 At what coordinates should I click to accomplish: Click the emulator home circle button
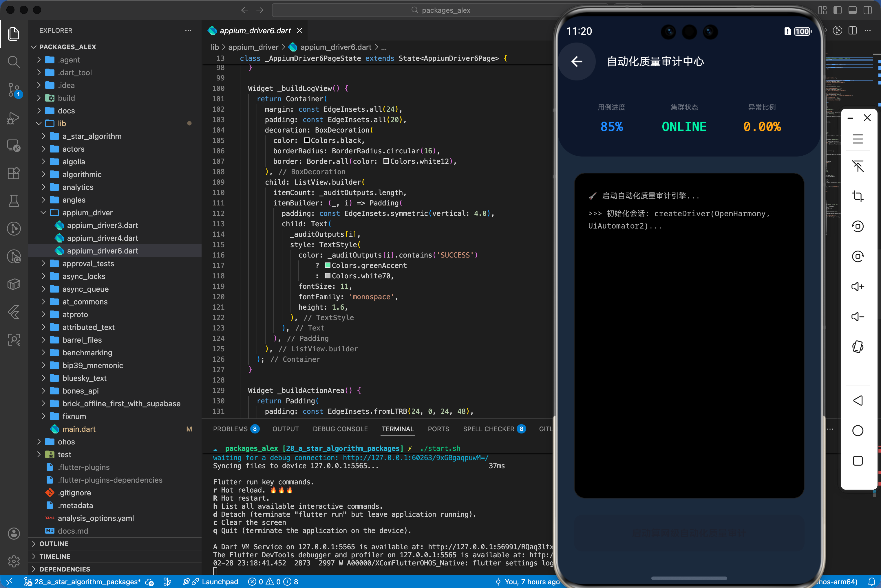click(x=857, y=431)
